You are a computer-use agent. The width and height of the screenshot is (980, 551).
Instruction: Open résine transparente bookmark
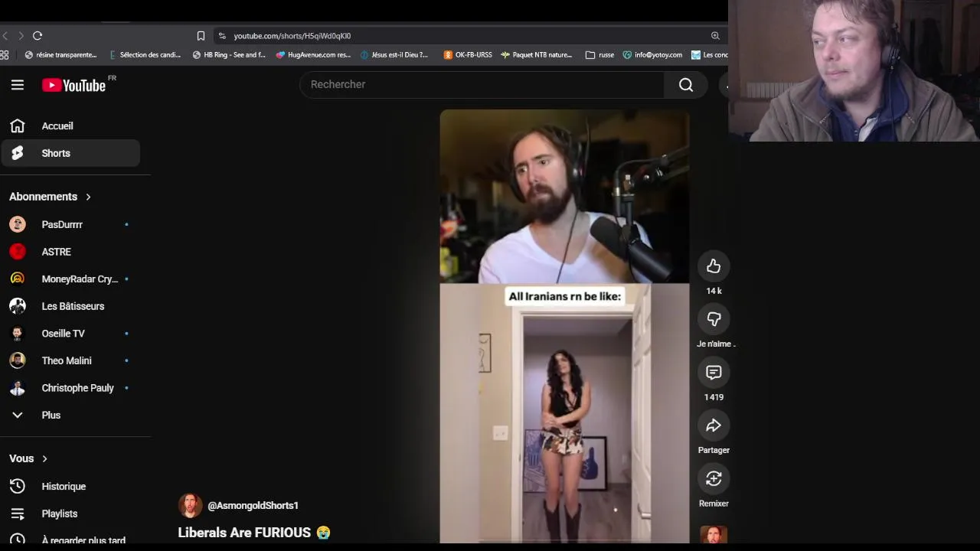60,55
